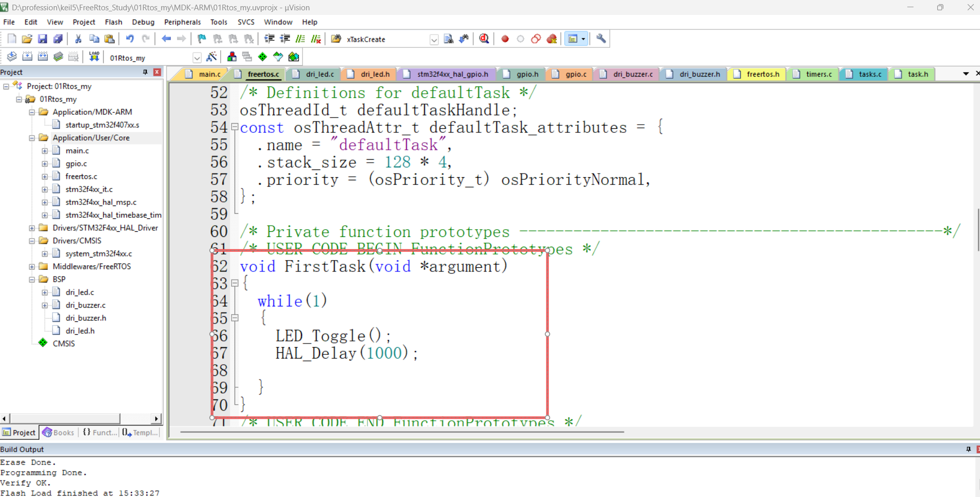The image size is (980, 497).
Task: Open Batch Build
Action: 58,57
